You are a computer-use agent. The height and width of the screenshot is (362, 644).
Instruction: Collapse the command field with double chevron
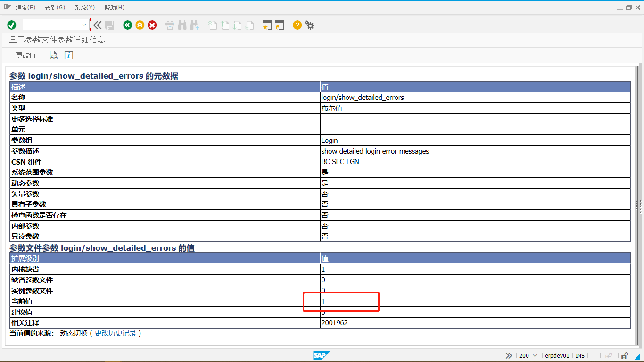pyautogui.click(x=97, y=25)
